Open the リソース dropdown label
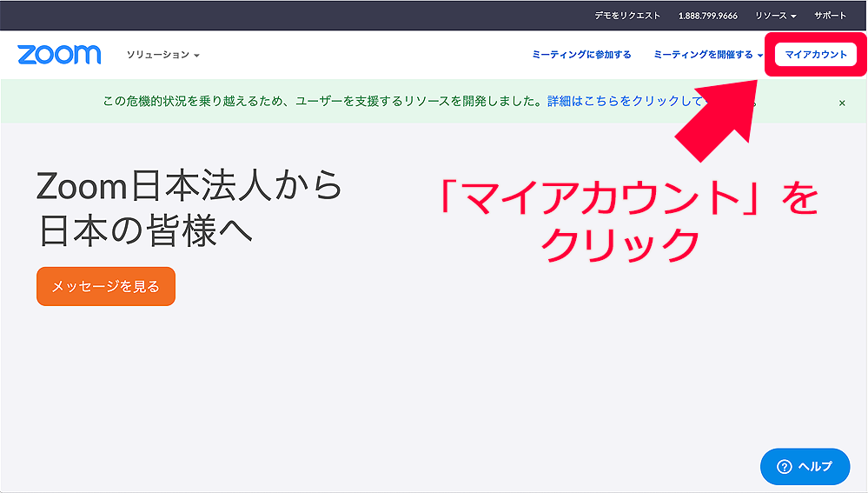The image size is (868, 493). (x=771, y=16)
